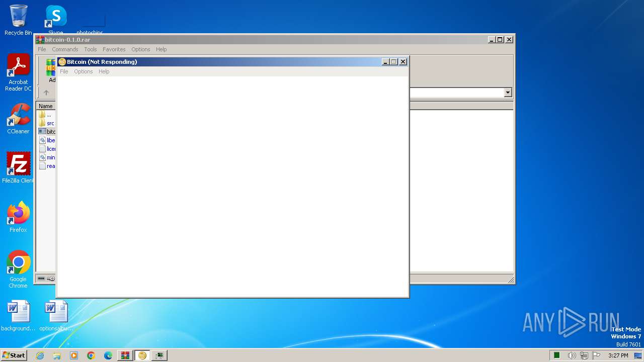
Task: Grab the WinRAR window resize grip
Action: 511,280
